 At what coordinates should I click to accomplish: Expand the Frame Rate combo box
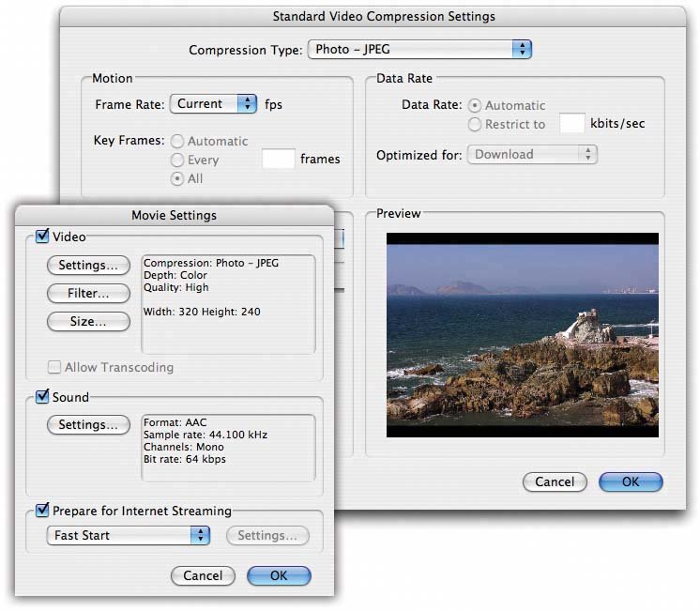pos(213,104)
